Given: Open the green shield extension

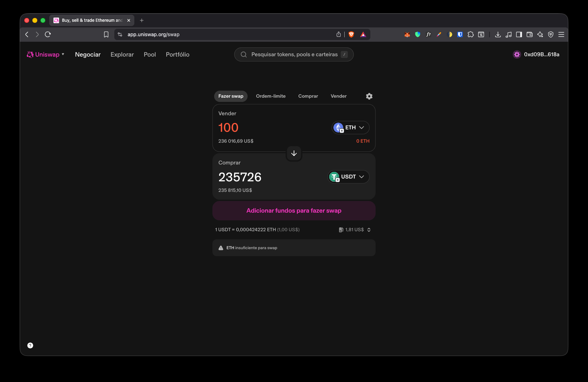Looking at the screenshot, I should [418, 34].
